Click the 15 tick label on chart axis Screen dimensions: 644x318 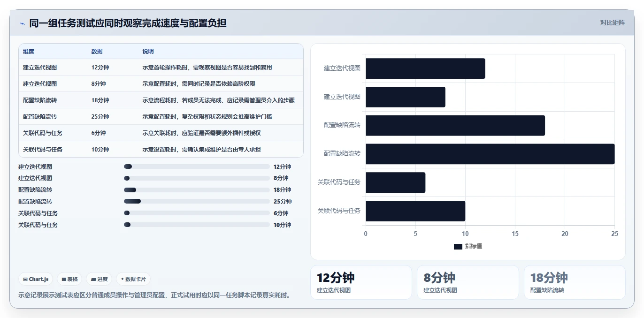(x=515, y=234)
